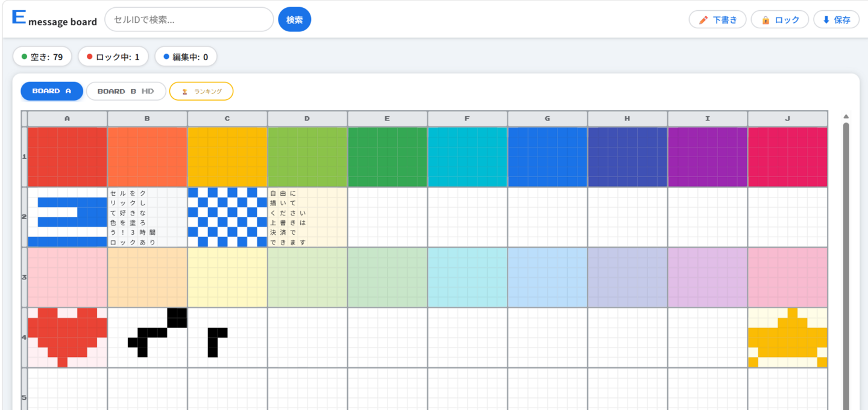Select the blue checkerboard pattern cell
This screenshot has width=868, height=410.
227,217
